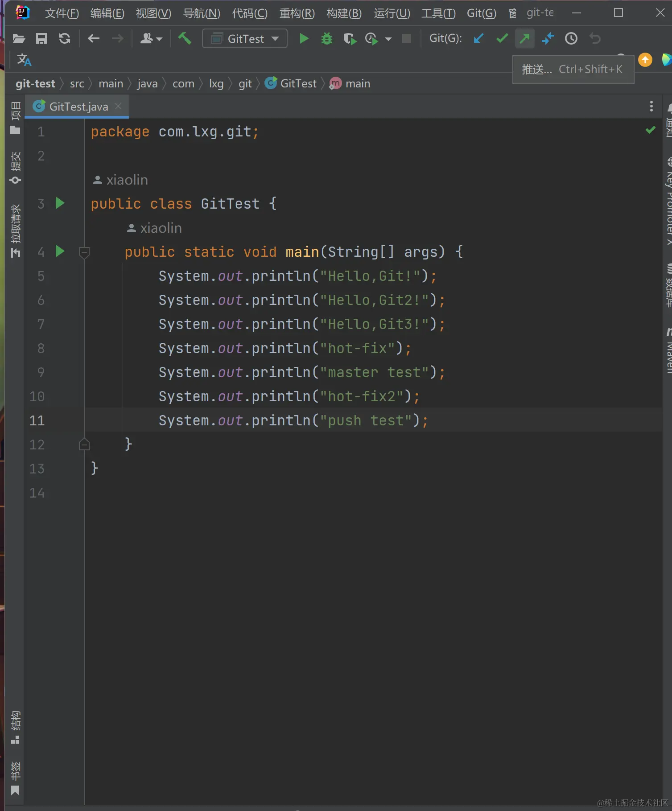Viewport: 672px width, 811px height.
Task: Toggle the Maven tool window
Action: pyautogui.click(x=668, y=350)
